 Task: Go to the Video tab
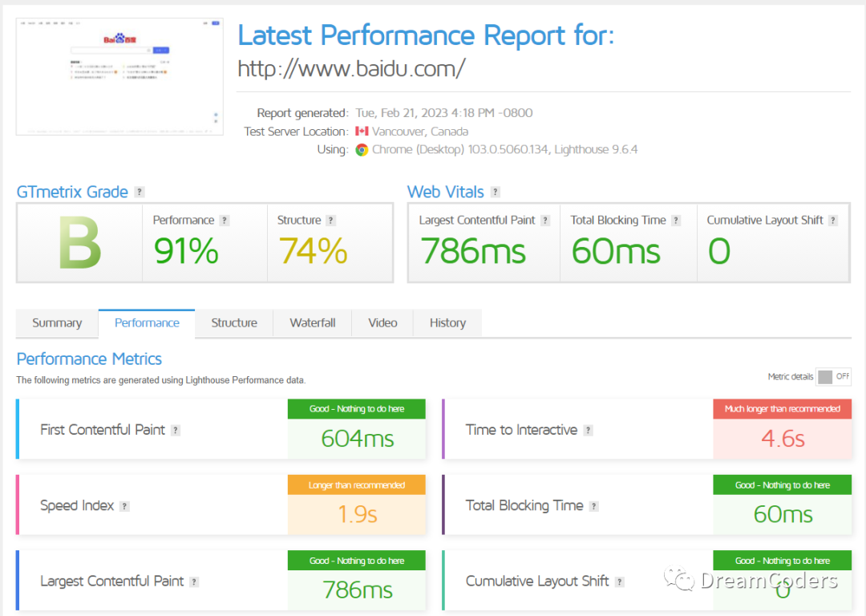point(382,323)
